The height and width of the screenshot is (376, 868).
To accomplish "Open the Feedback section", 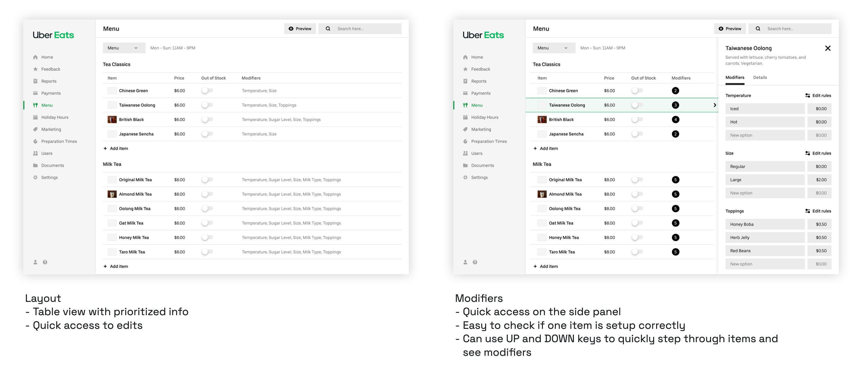I will tap(51, 69).
